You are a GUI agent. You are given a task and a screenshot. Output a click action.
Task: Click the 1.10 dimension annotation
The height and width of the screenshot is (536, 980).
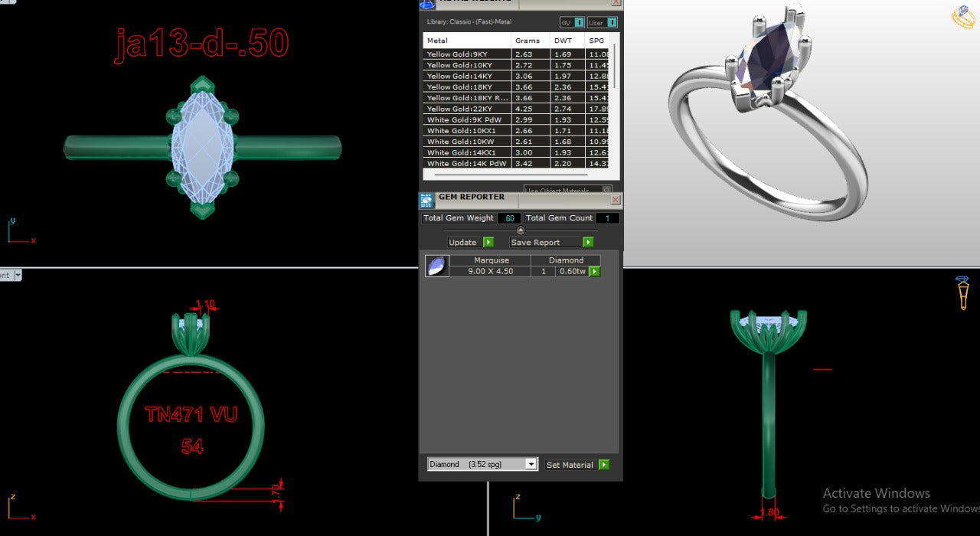[x=205, y=304]
